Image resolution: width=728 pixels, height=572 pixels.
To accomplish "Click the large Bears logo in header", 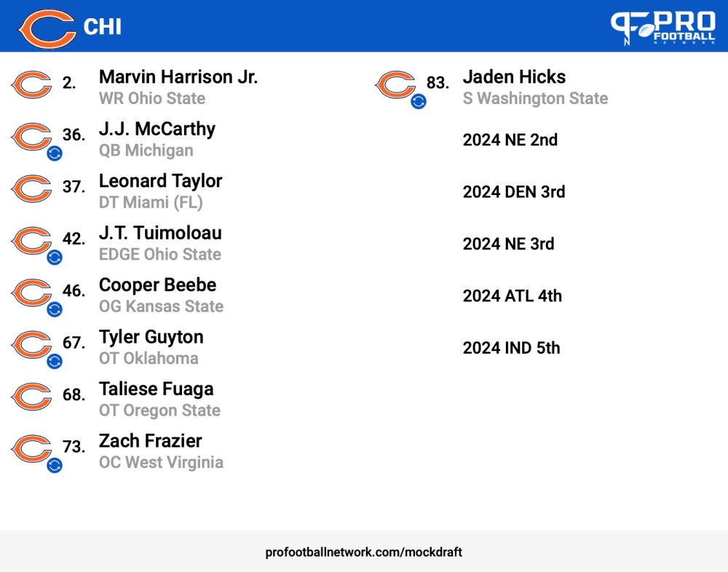I will [x=47, y=29].
